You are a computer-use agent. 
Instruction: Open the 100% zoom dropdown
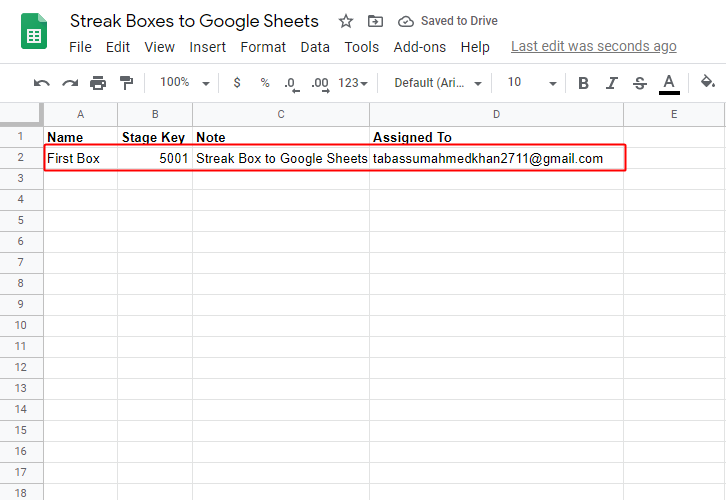pyautogui.click(x=185, y=83)
